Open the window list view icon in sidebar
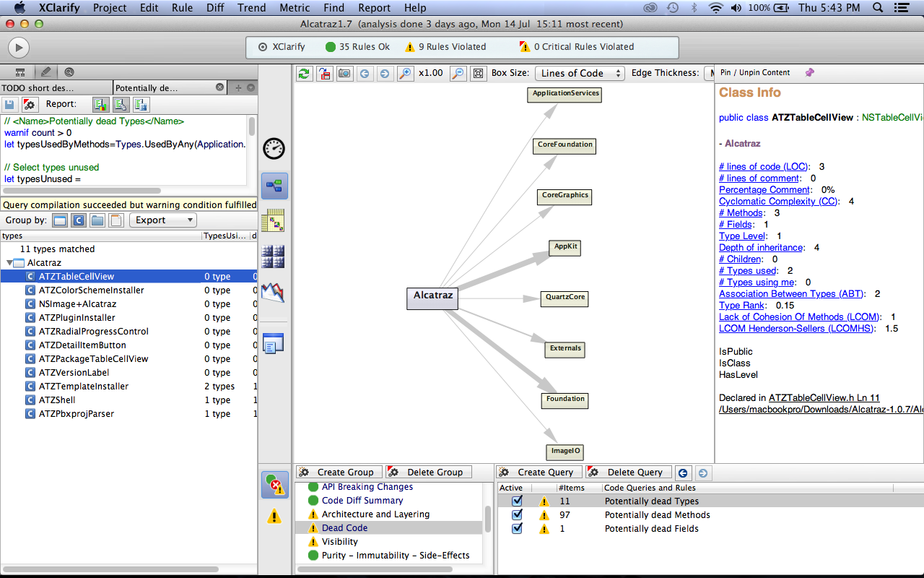This screenshot has height=578, width=924. (x=274, y=343)
